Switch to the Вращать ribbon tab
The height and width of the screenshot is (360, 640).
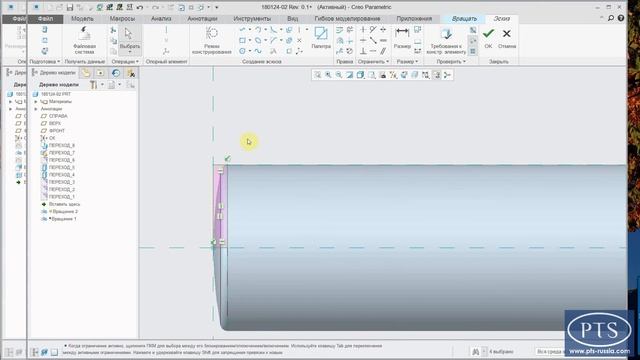click(x=464, y=19)
